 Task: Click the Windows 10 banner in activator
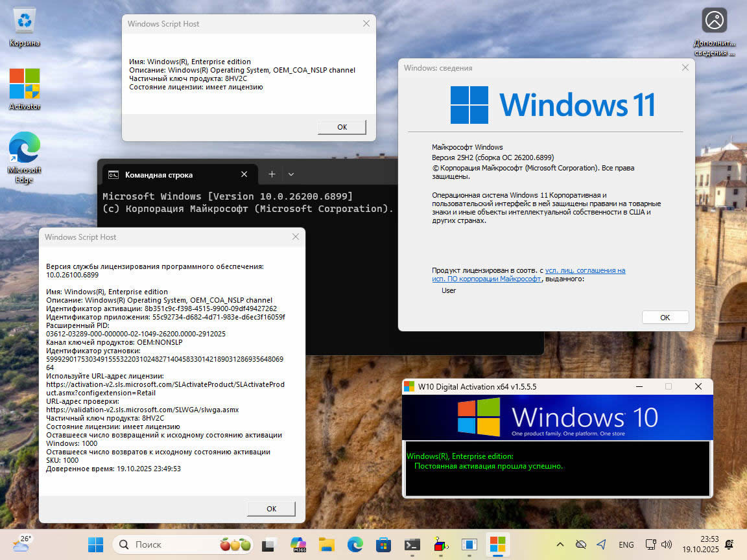pos(558,417)
